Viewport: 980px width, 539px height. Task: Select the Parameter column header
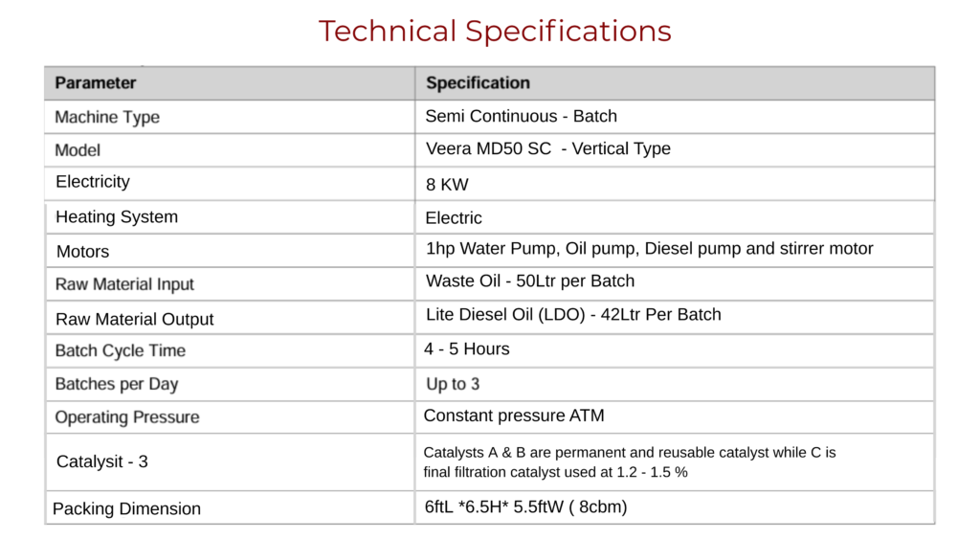[x=96, y=83]
